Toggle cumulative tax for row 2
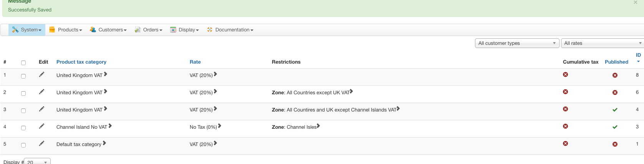 click(565, 92)
